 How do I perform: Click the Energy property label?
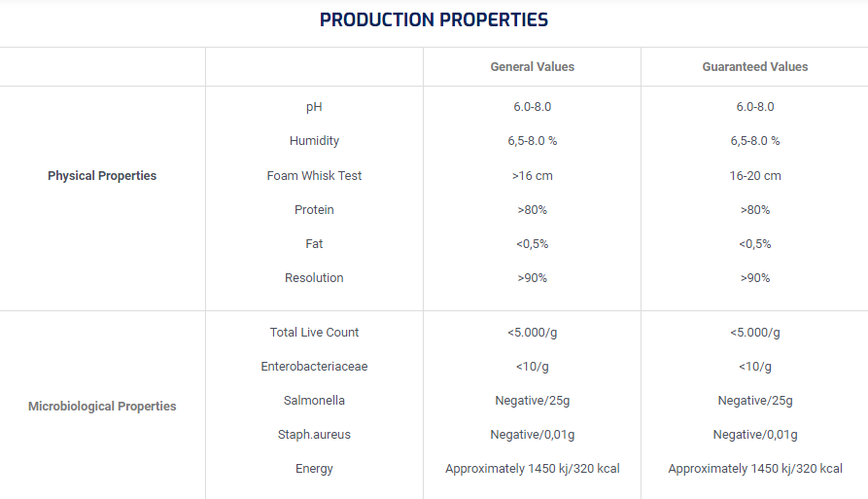click(x=314, y=469)
